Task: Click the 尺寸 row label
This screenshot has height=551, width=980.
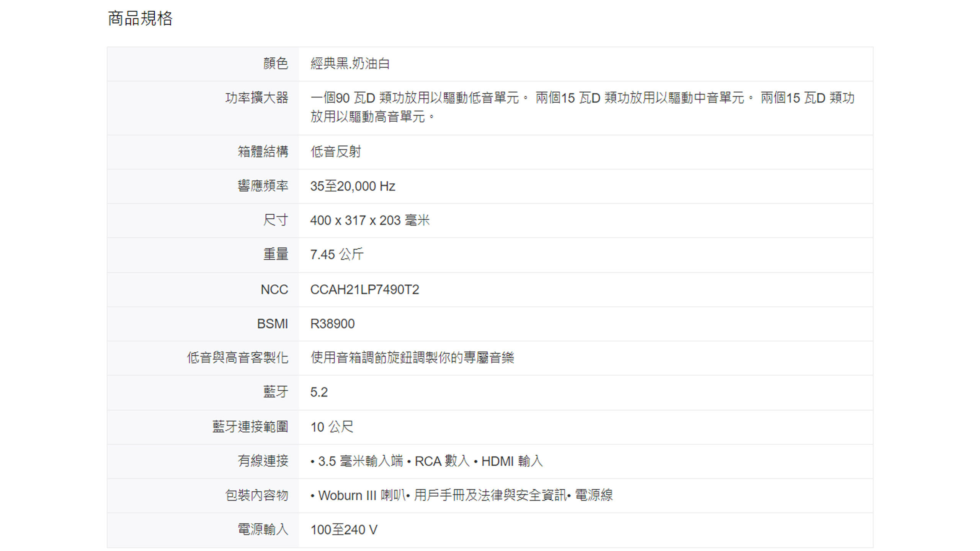Action: tap(275, 220)
